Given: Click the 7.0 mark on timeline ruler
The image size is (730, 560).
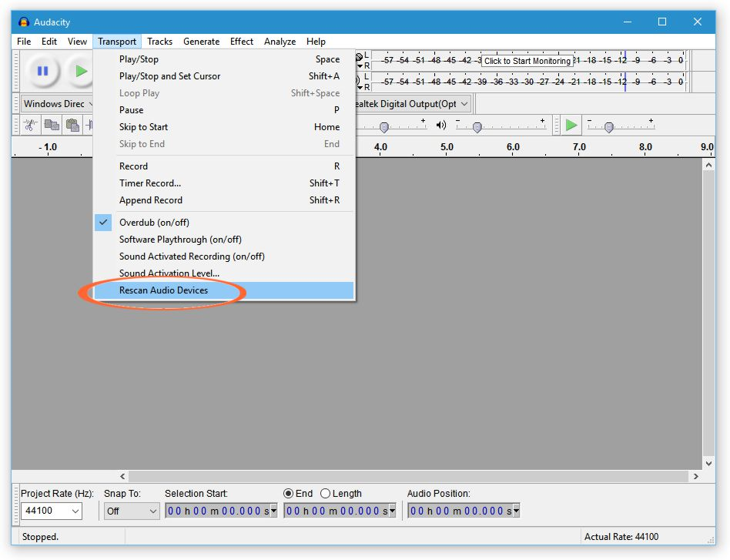Looking at the screenshot, I should pos(579,147).
